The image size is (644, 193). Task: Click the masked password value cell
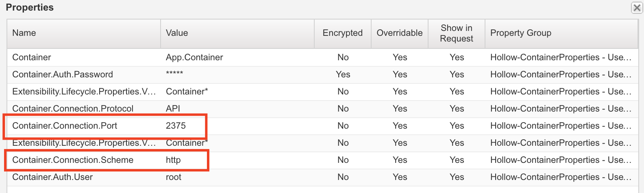pos(174,74)
